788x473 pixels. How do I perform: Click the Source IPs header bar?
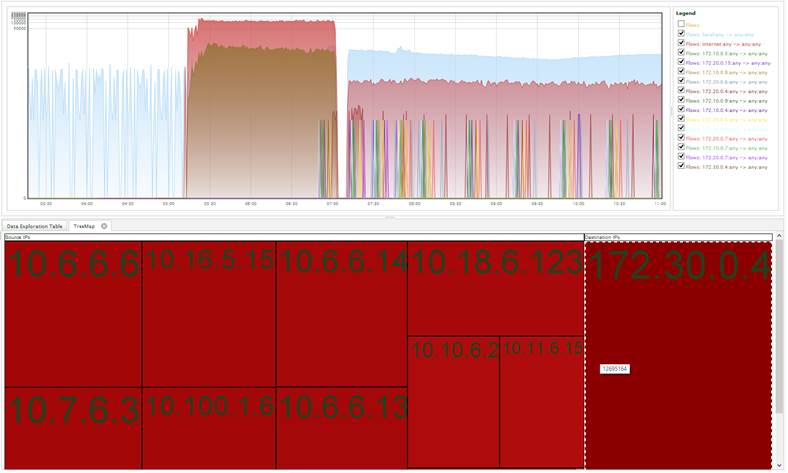[292, 237]
